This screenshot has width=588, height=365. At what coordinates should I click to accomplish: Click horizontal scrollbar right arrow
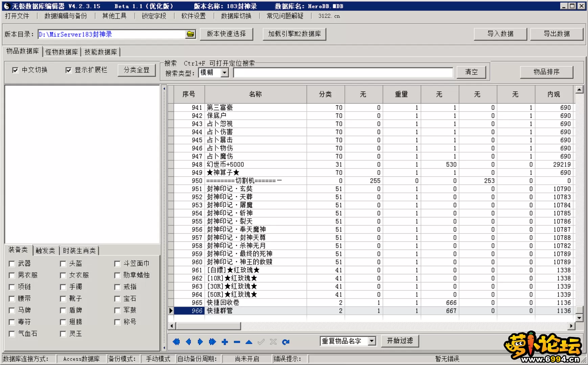pyautogui.click(x=571, y=326)
